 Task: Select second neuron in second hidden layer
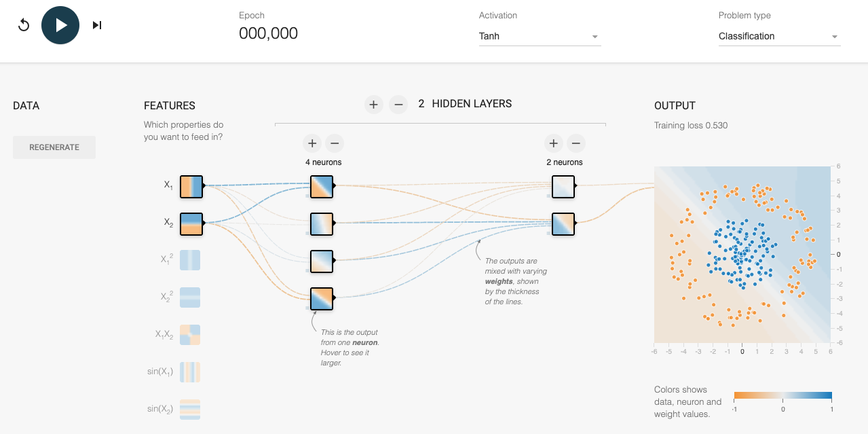pyautogui.click(x=563, y=223)
